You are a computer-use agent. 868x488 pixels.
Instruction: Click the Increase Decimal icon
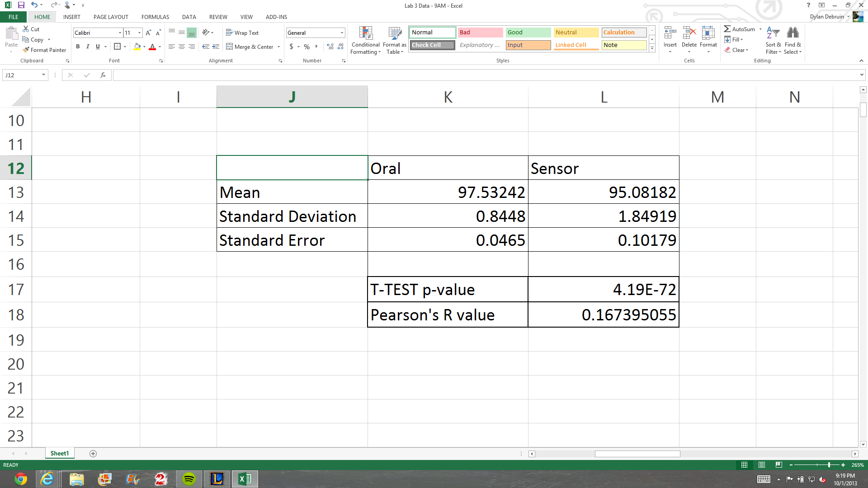pyautogui.click(x=330, y=47)
